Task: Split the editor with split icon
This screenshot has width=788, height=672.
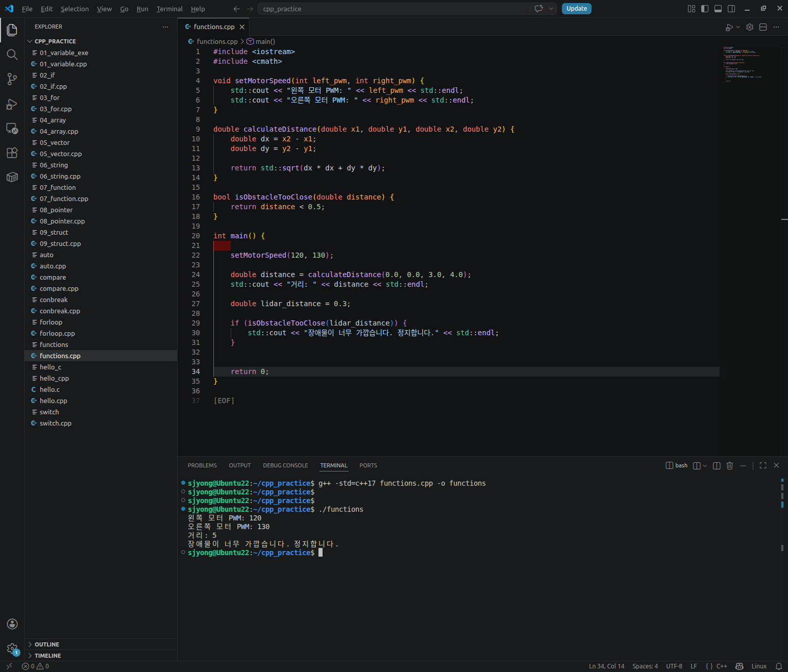Action: pyautogui.click(x=763, y=27)
